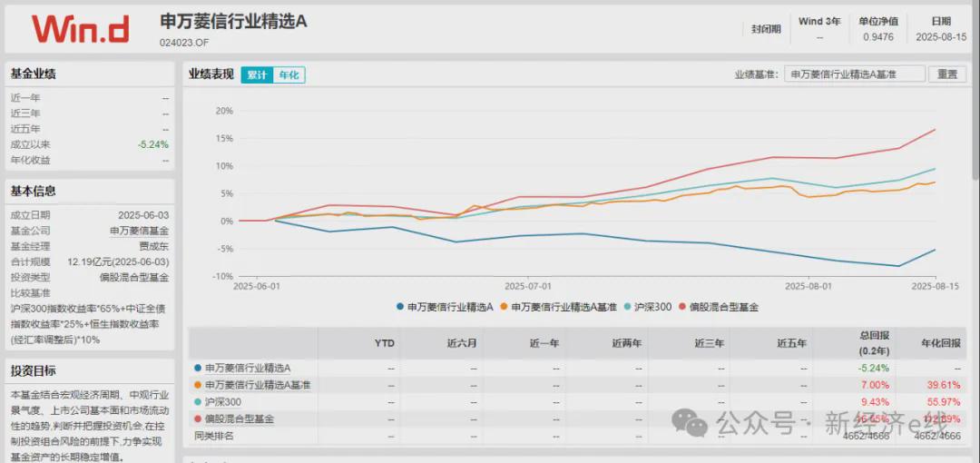Click the 重置 reset button

point(946,74)
